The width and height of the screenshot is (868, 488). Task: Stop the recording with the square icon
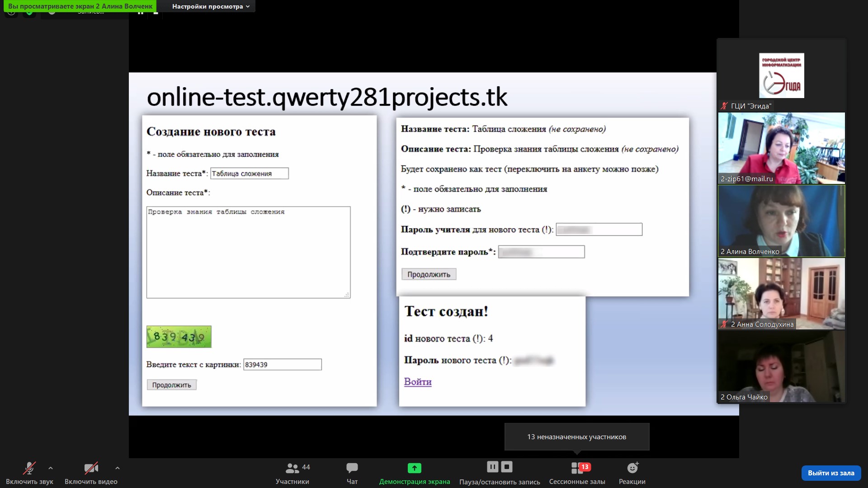click(x=507, y=467)
